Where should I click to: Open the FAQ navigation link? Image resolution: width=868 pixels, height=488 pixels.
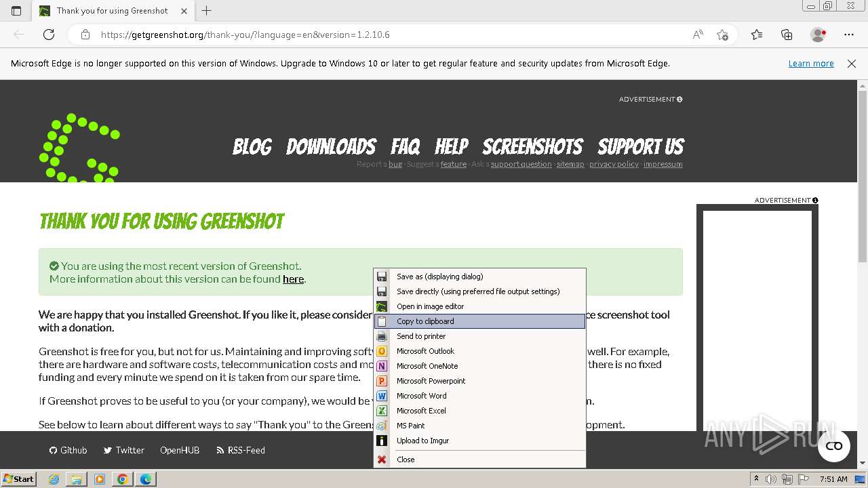coord(406,146)
